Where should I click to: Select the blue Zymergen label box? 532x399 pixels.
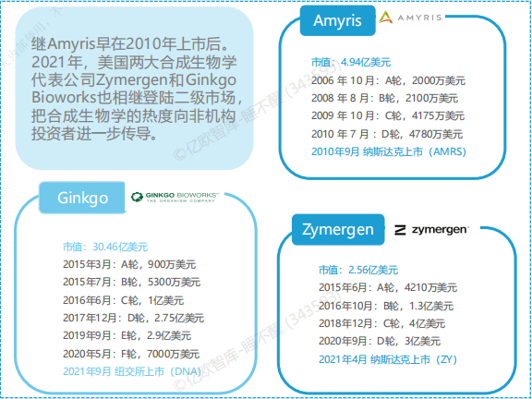338,230
